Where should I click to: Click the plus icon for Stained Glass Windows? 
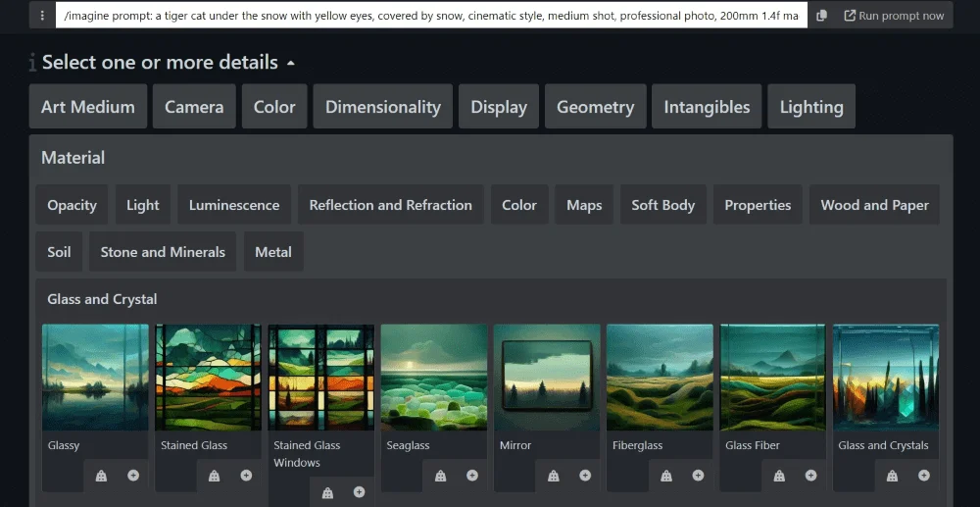point(359,492)
